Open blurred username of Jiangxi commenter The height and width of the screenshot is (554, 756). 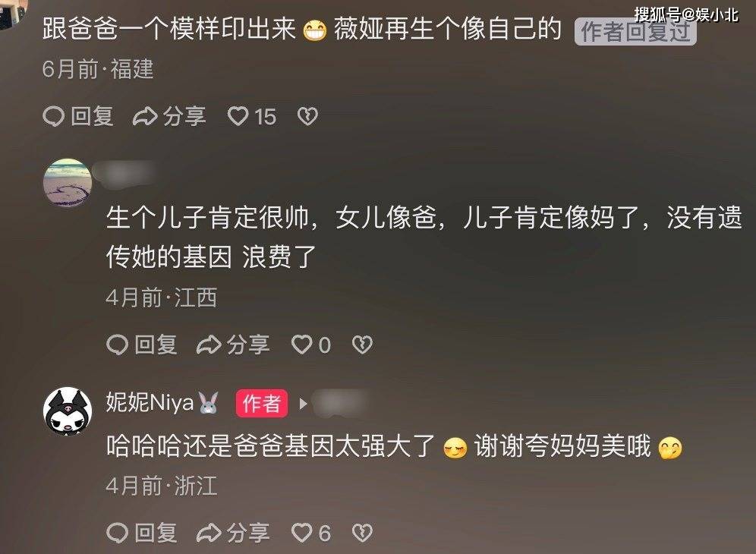(x=124, y=172)
